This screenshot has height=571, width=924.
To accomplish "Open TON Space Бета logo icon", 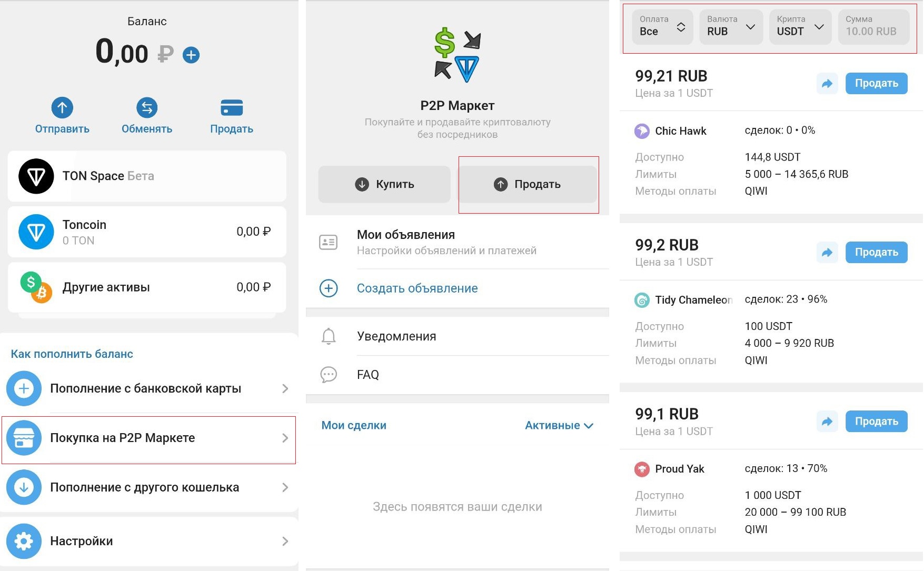I will (x=36, y=176).
